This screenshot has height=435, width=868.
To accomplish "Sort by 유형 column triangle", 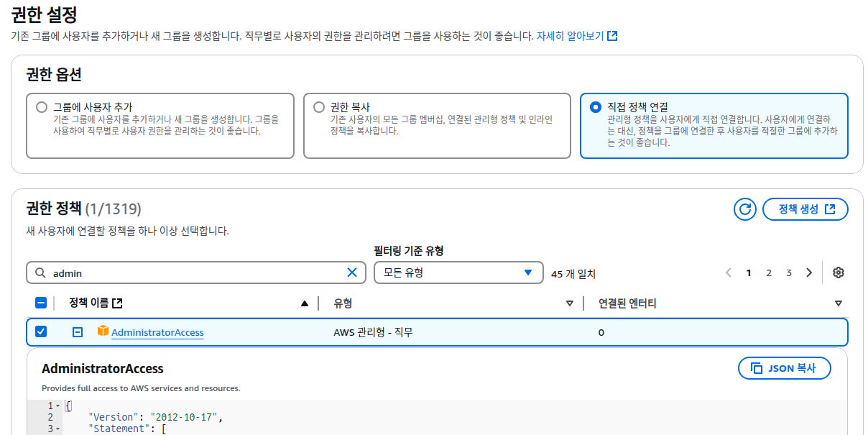I will (x=570, y=303).
